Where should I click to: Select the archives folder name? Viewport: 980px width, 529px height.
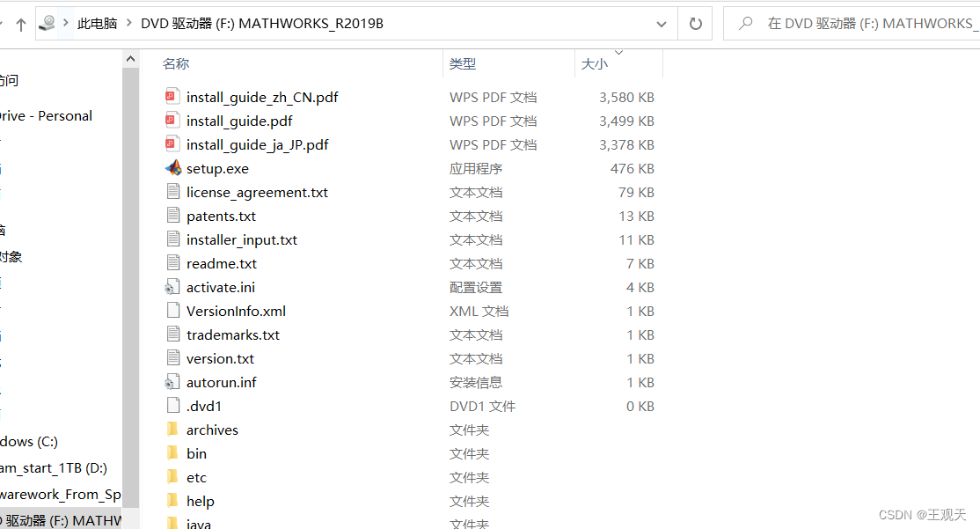[x=212, y=430]
